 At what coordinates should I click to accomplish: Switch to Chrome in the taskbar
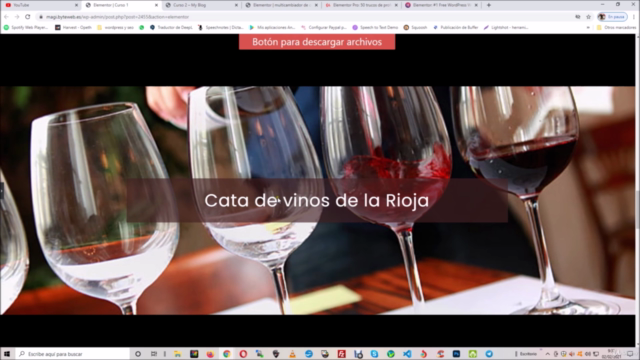pos(227,354)
